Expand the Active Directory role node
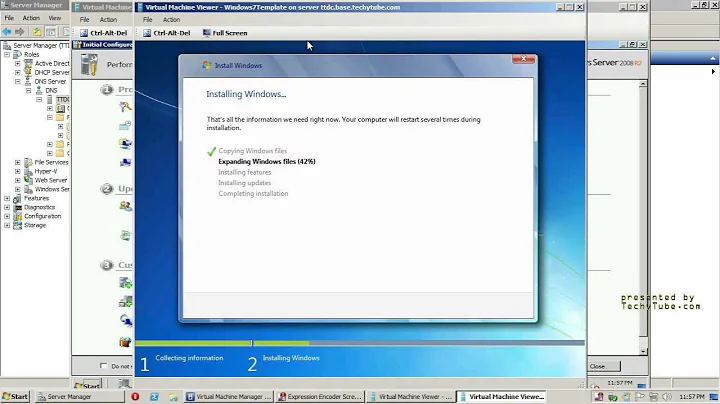Screen dimensions: 720x404 (x=17, y=63)
